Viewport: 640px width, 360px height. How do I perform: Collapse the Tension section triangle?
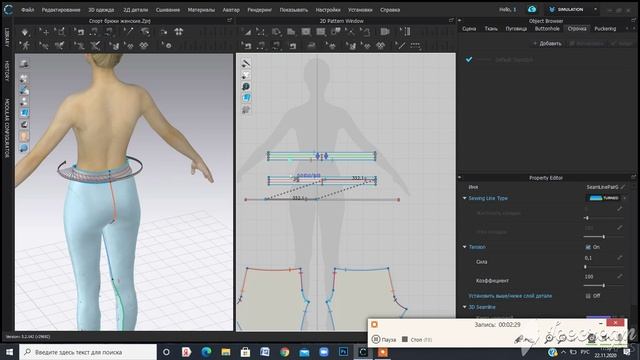[464, 247]
